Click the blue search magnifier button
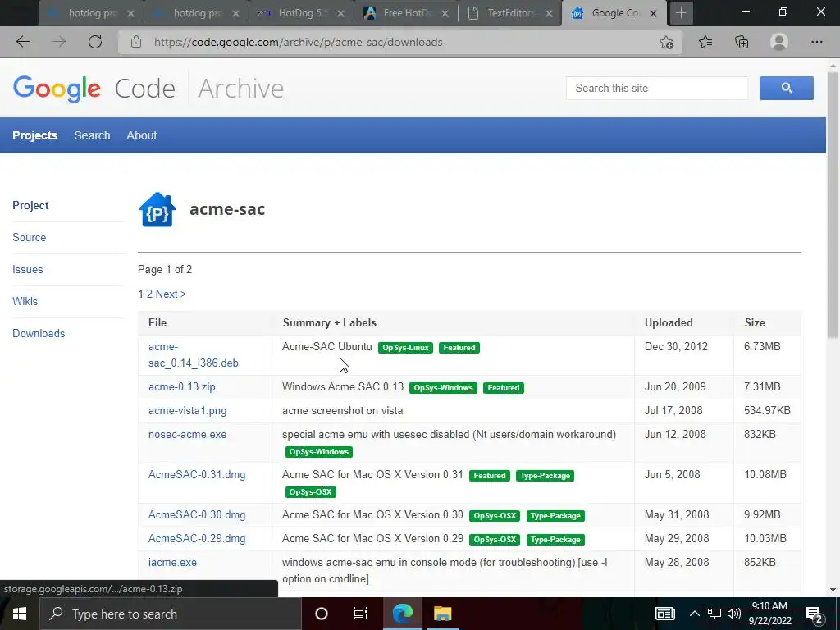840x630 pixels. tap(786, 88)
